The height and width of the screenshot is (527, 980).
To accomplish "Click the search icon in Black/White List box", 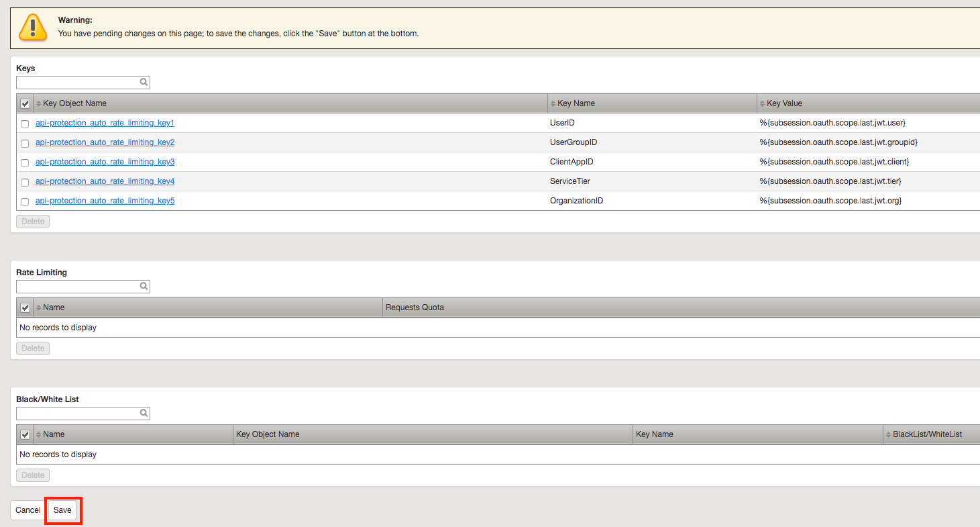I will click(x=144, y=413).
